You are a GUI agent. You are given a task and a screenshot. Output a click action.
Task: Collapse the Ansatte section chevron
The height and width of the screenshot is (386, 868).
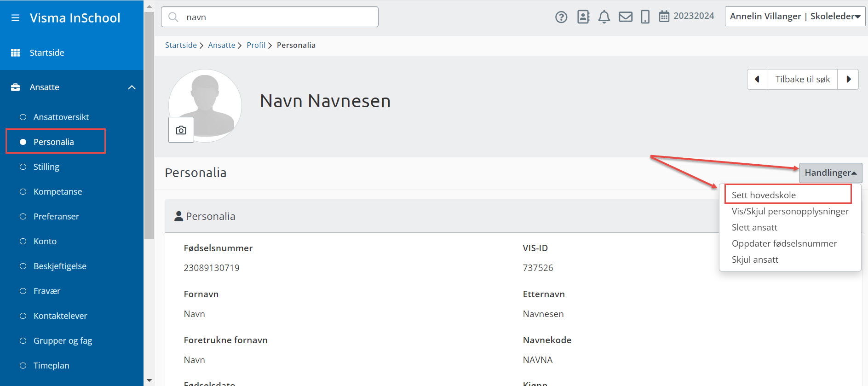click(132, 87)
